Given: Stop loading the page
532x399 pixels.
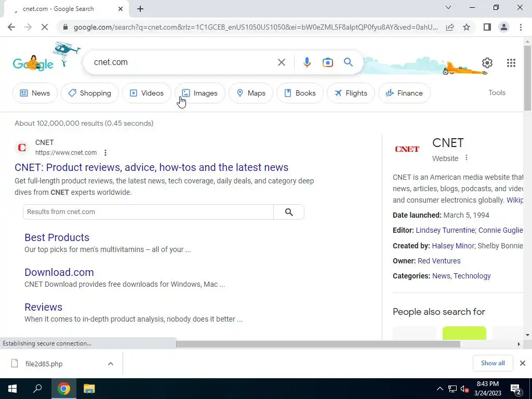Looking at the screenshot, I should coord(45,27).
